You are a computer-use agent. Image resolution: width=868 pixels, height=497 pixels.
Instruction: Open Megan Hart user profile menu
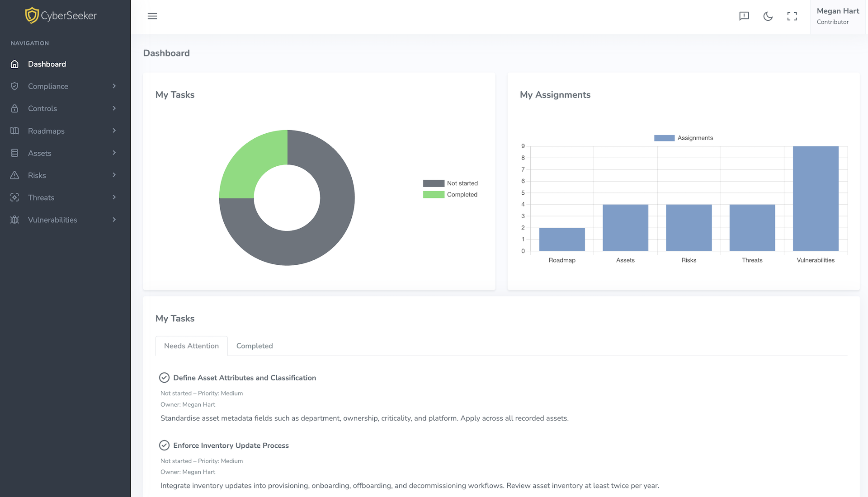838,16
